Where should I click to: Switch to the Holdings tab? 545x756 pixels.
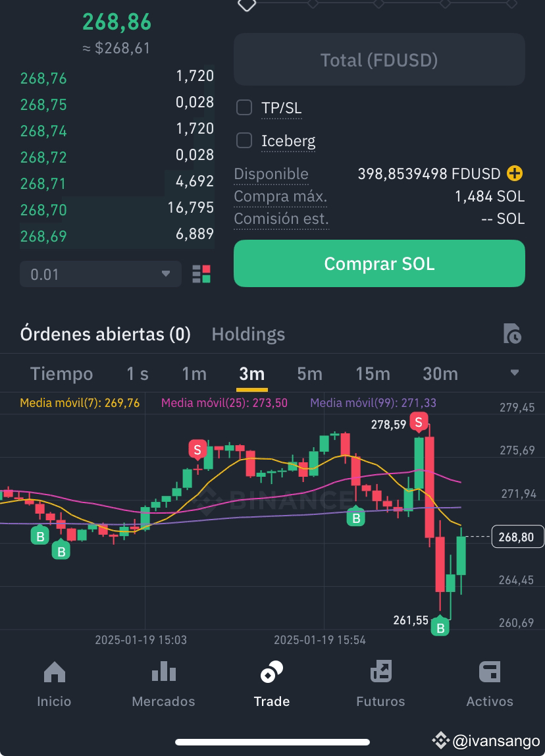(x=248, y=334)
